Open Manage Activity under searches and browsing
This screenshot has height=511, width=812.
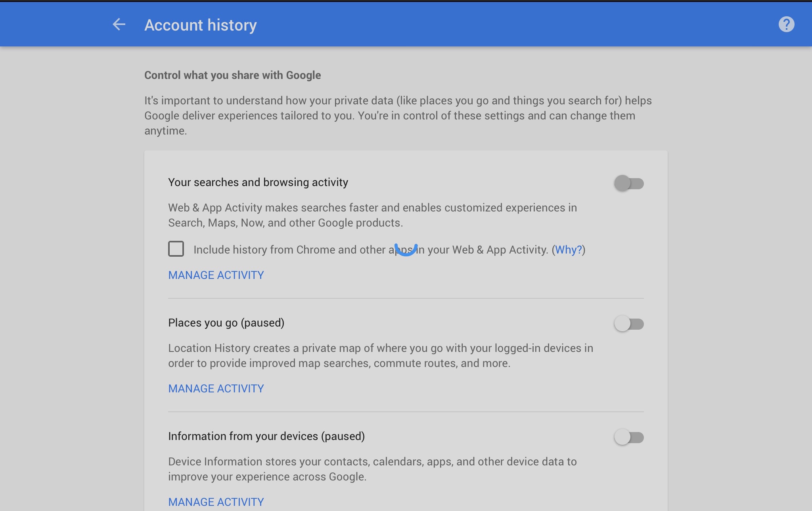216,275
